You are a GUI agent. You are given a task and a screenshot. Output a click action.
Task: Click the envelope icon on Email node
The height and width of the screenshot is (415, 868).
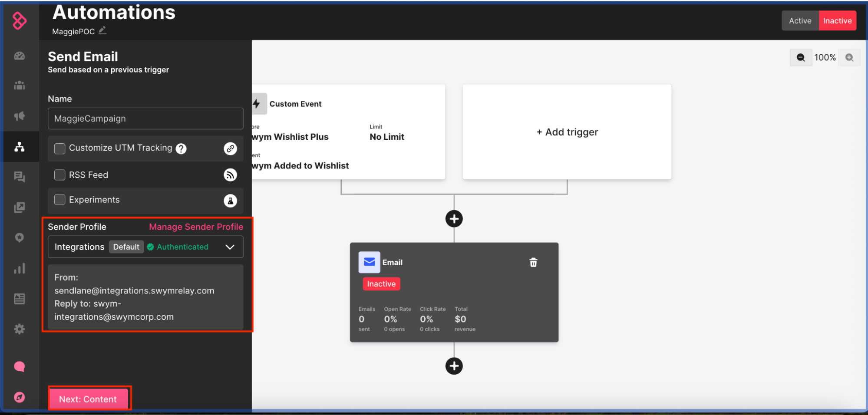click(369, 262)
